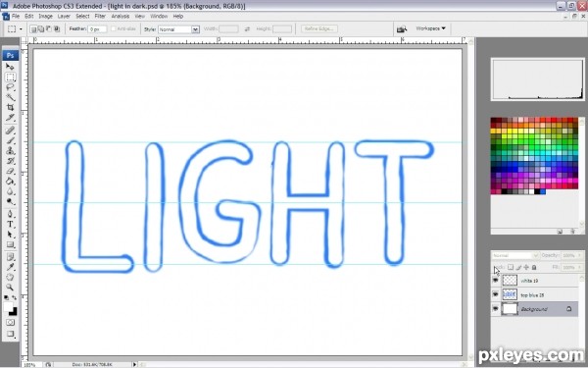The height and width of the screenshot is (368, 588).
Task: Select the Magic Wand tool
Action: pos(10,97)
